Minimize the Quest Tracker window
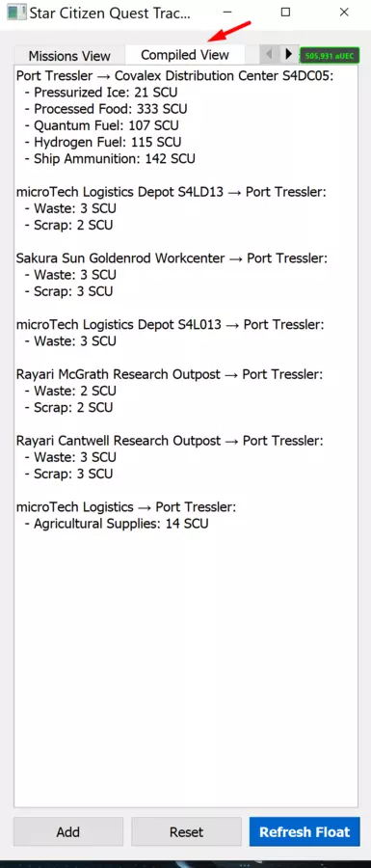This screenshot has width=371, height=868. [227, 13]
